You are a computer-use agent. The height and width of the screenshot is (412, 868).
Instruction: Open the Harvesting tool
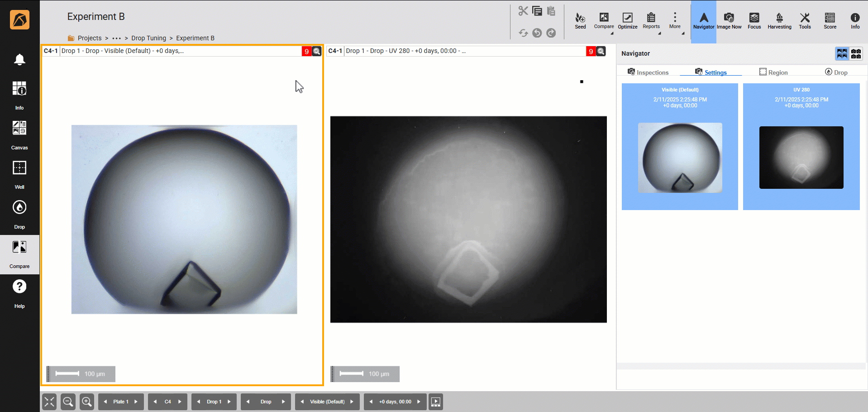click(779, 21)
